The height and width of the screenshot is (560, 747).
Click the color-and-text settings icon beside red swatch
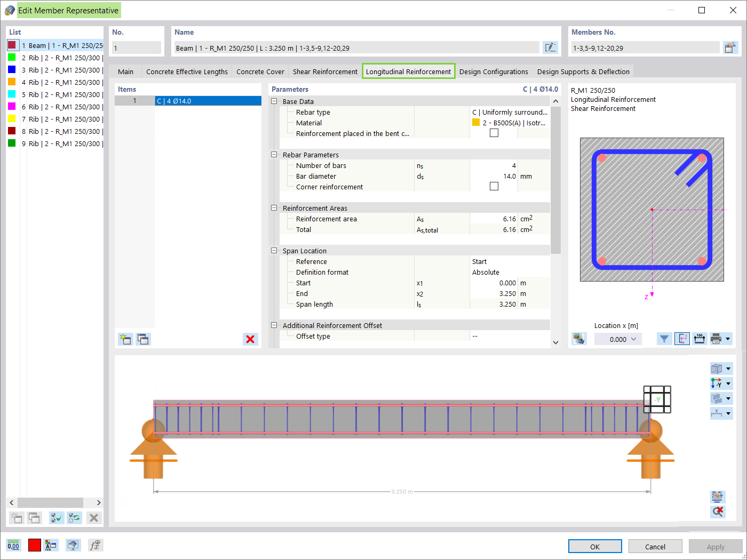pos(51,545)
